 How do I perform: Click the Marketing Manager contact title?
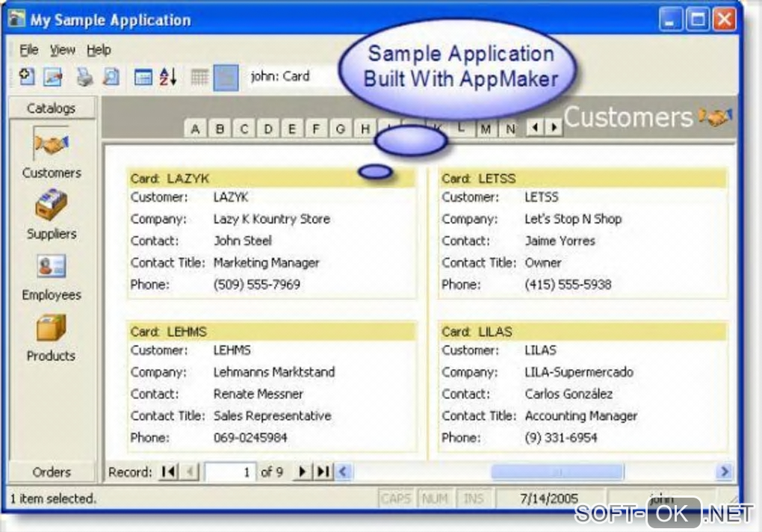(x=266, y=263)
